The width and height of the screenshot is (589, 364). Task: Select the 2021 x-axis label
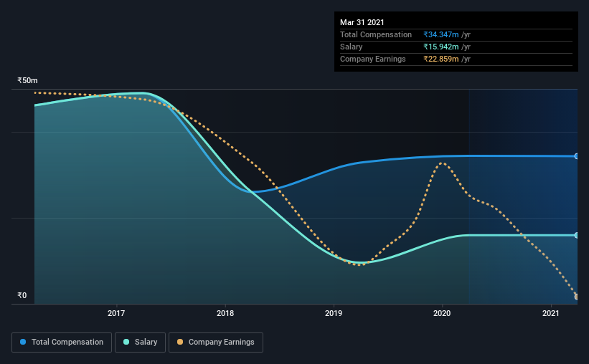(x=551, y=313)
